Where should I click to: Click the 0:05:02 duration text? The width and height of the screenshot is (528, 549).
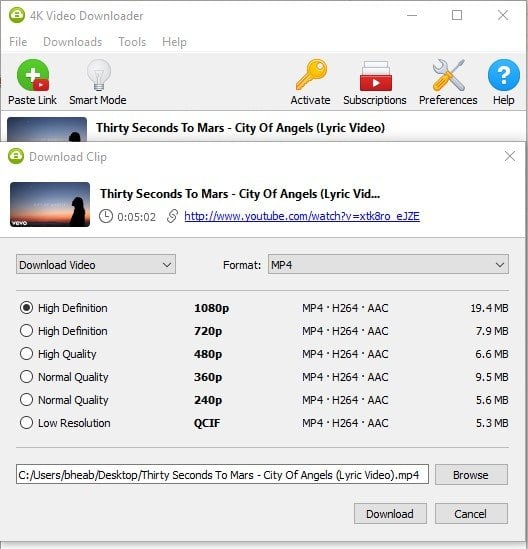[x=137, y=217]
